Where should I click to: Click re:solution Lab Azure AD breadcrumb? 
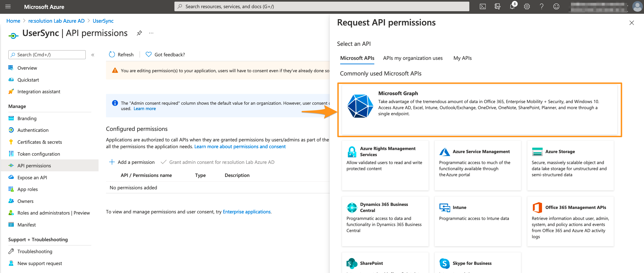(56, 21)
